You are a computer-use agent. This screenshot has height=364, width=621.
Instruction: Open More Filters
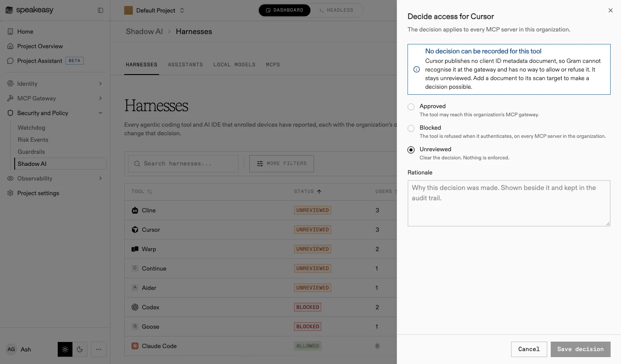(282, 164)
